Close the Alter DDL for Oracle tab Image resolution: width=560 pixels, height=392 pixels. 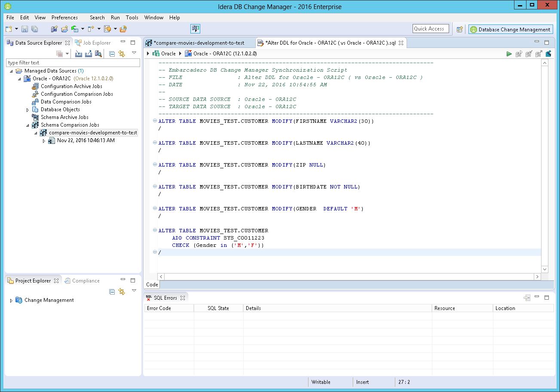click(401, 43)
